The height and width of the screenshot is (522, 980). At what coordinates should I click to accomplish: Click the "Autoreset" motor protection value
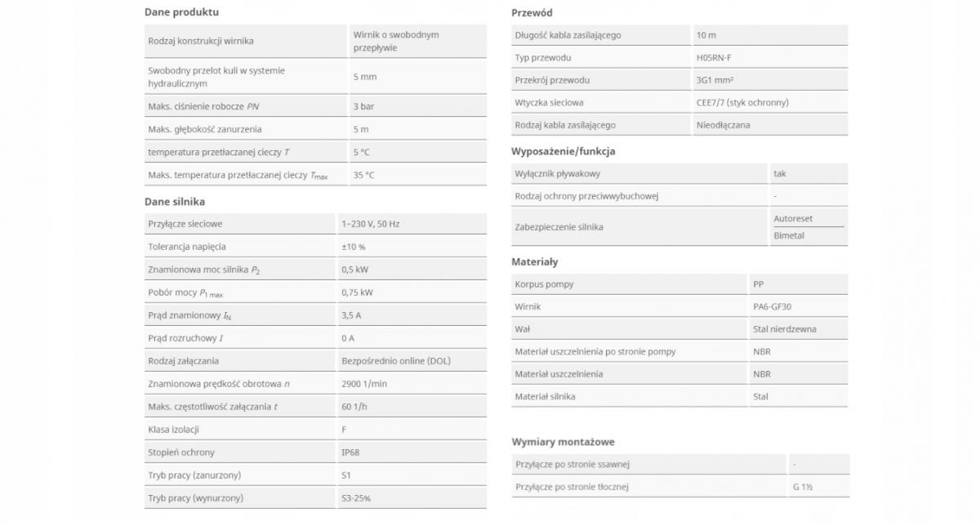point(793,219)
